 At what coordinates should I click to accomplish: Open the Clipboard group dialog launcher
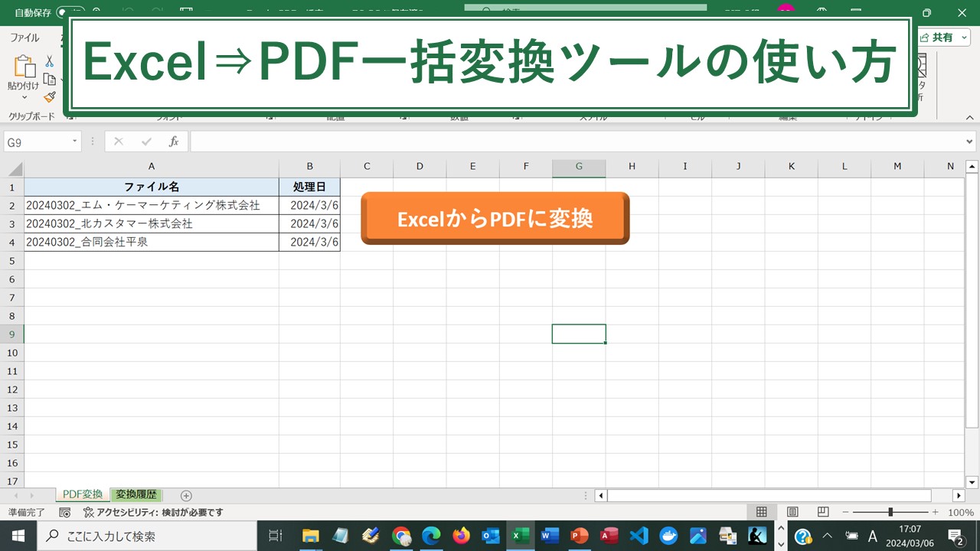click(x=69, y=116)
